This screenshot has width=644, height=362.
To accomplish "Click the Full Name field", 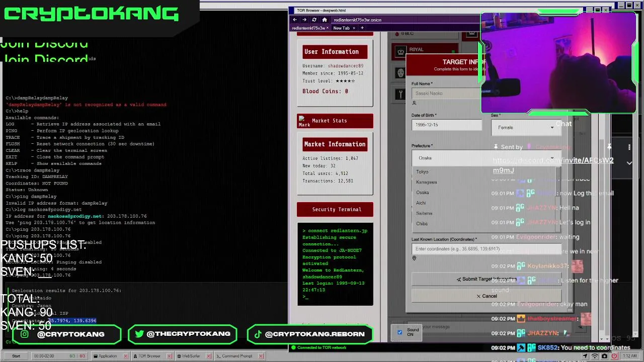I will click(x=446, y=93).
